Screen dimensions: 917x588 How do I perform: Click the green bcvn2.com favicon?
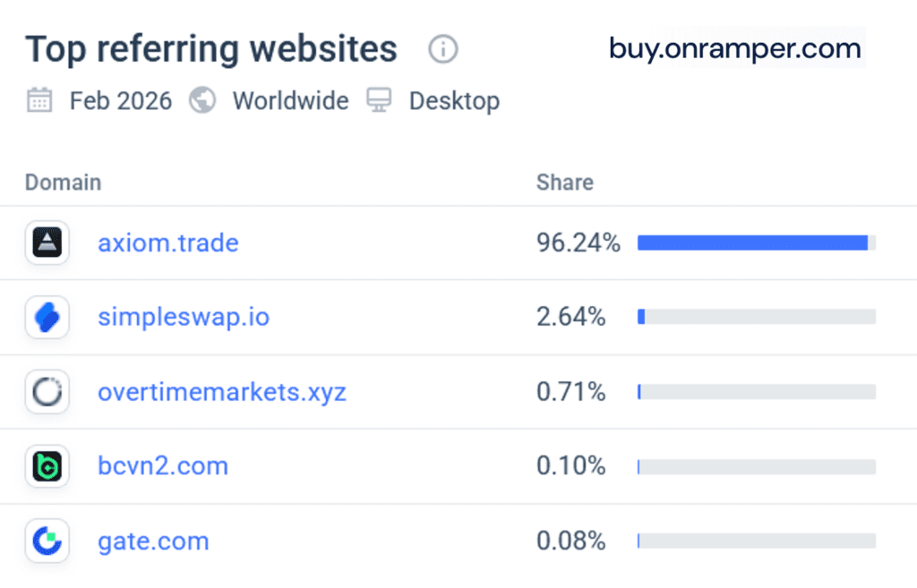click(45, 465)
